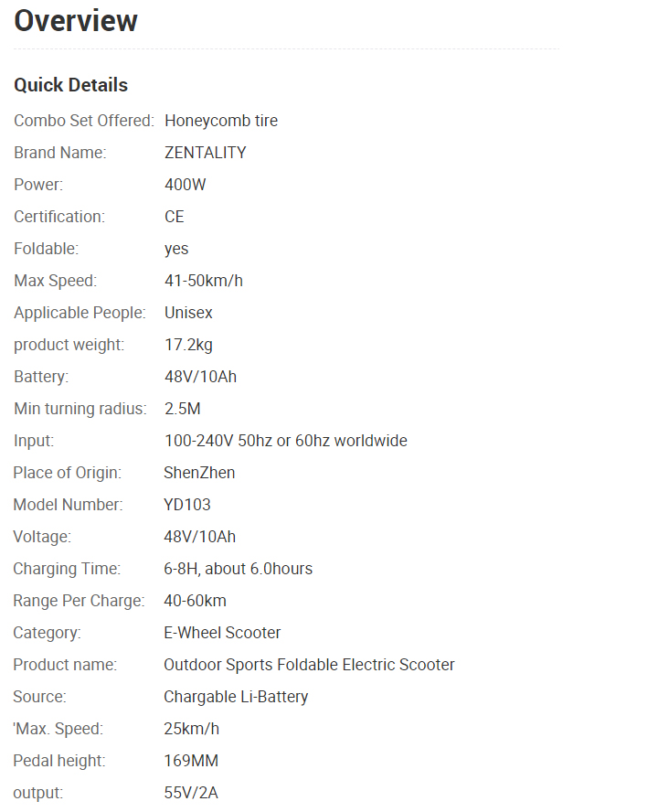
Task: Click the Overview heading
Action: click(76, 21)
